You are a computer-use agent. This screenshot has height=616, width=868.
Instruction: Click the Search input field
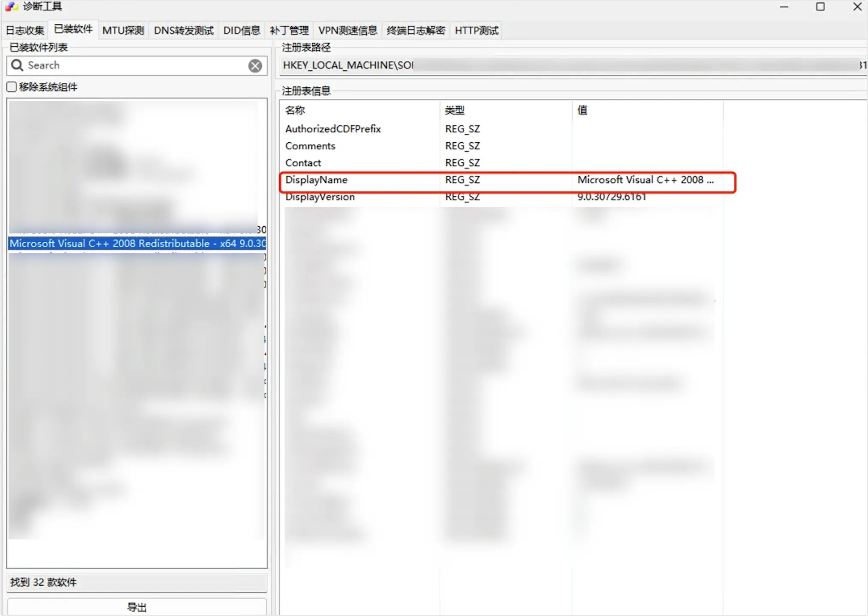137,66
